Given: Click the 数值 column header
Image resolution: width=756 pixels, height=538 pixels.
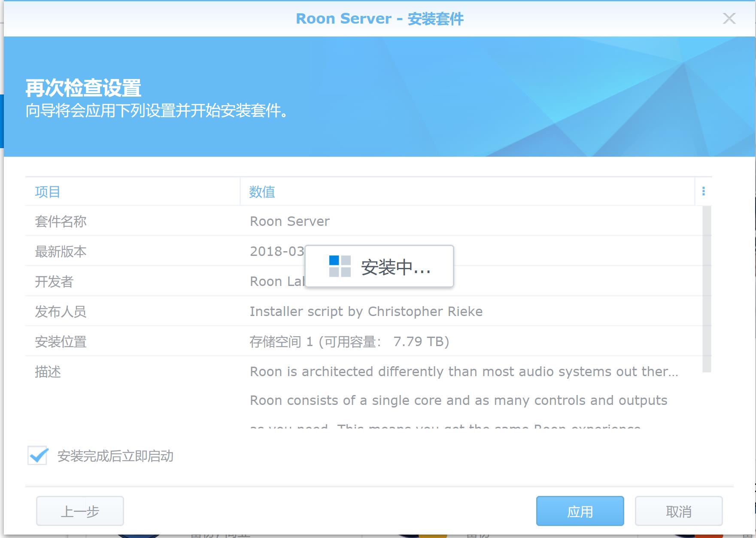Looking at the screenshot, I should coord(467,191).
